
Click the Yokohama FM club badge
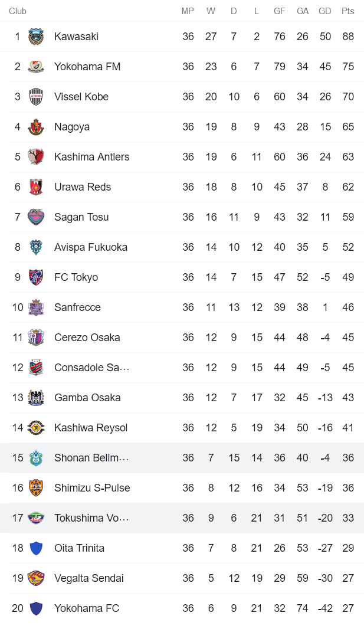coord(37,66)
